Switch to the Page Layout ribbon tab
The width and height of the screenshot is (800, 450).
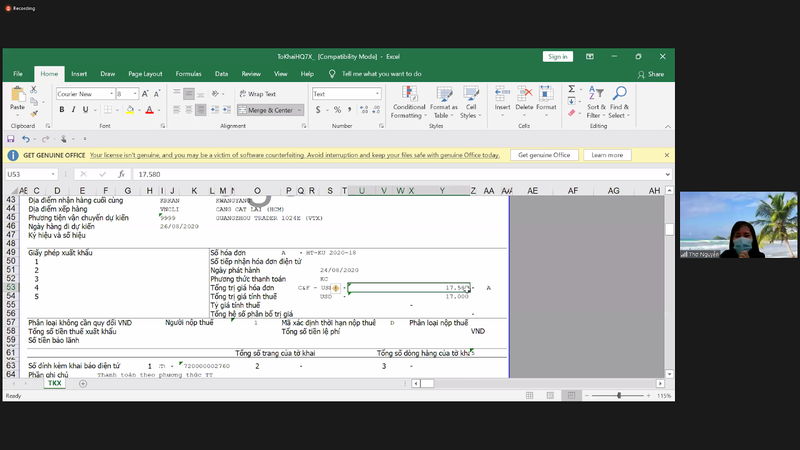tap(145, 74)
